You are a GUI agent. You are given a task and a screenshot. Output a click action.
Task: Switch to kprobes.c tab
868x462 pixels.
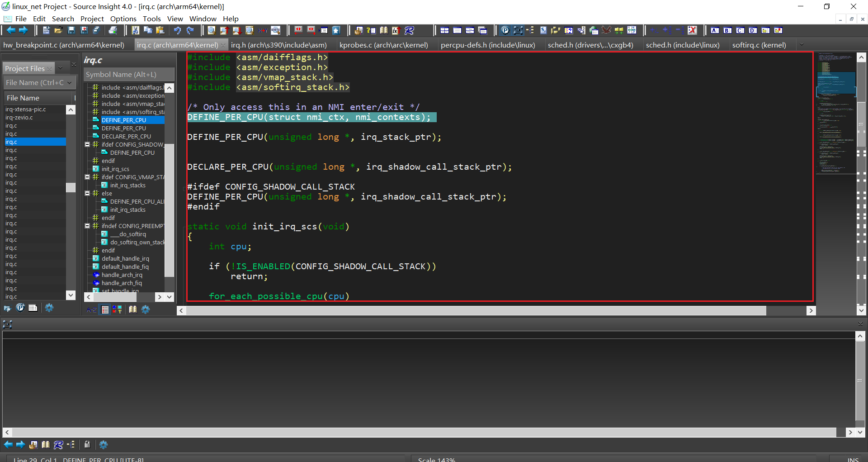384,45
